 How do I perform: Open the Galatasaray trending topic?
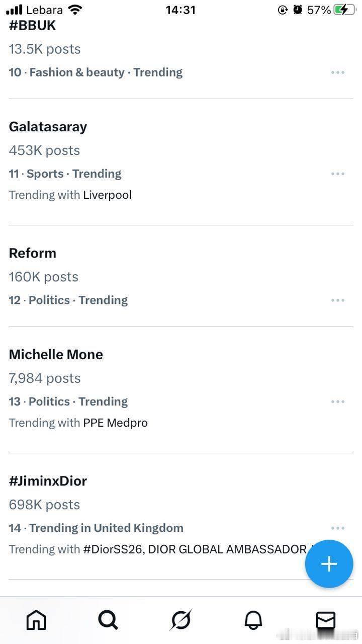[48, 127]
